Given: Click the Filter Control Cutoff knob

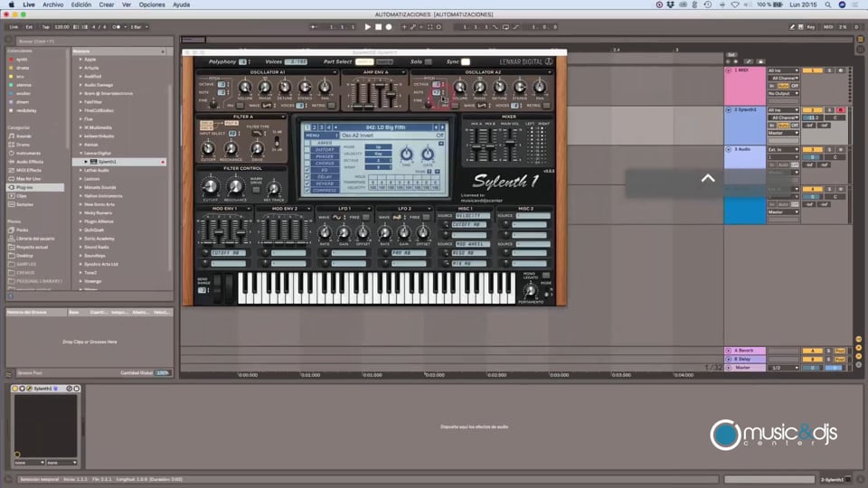Looking at the screenshot, I should (x=211, y=186).
